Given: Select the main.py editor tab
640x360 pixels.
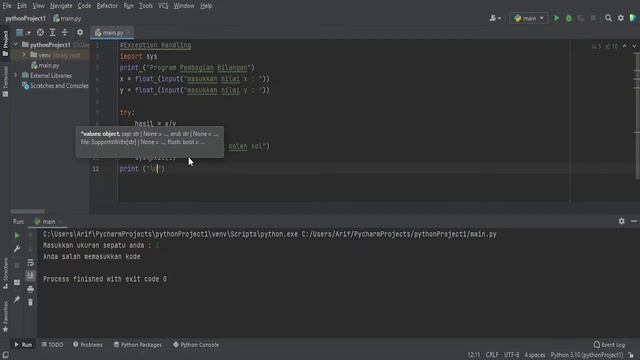Looking at the screenshot, I should point(112,33).
